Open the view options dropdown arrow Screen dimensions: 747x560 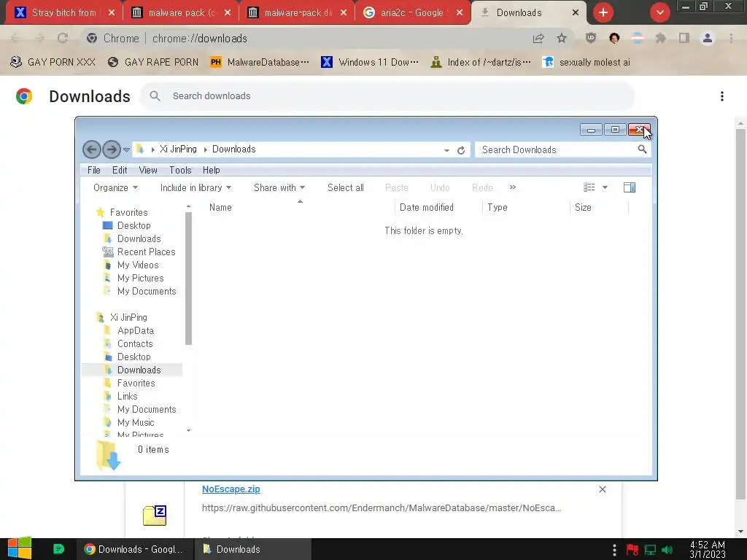coord(605,187)
